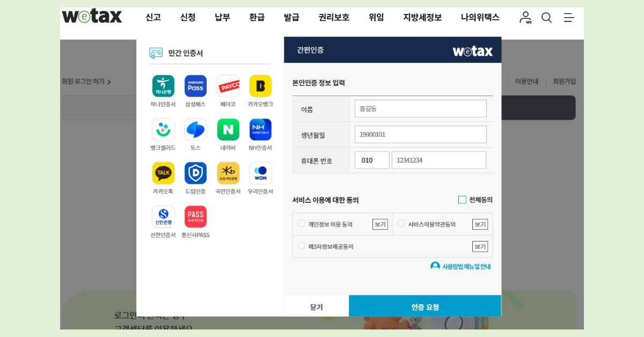Select the 카카오톡 authentication icon
This screenshot has width=644, height=337.
(x=163, y=173)
